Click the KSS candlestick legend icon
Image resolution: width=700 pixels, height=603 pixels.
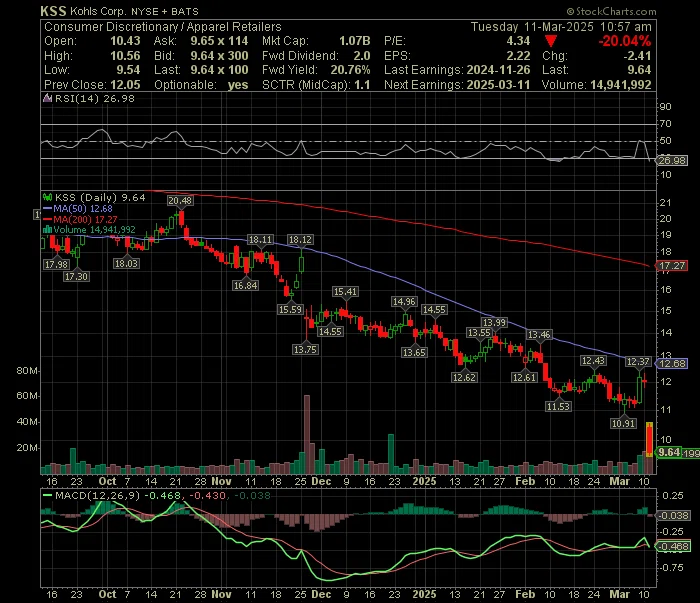(x=47, y=197)
